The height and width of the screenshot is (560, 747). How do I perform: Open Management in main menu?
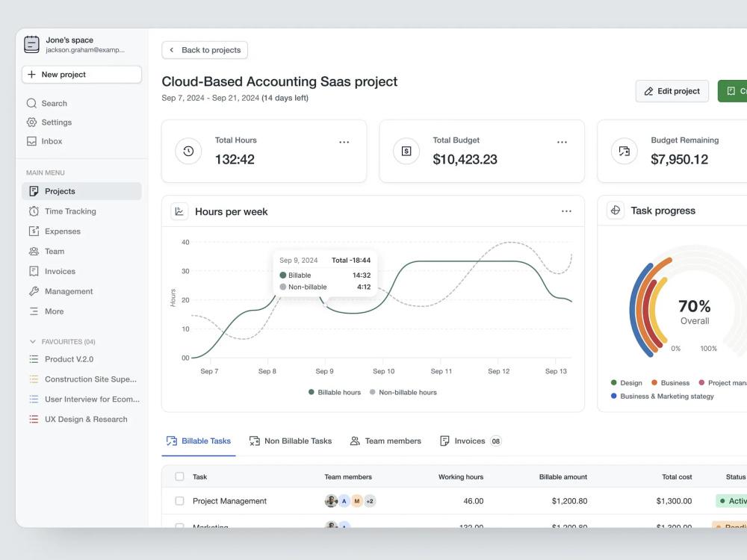pos(81,291)
